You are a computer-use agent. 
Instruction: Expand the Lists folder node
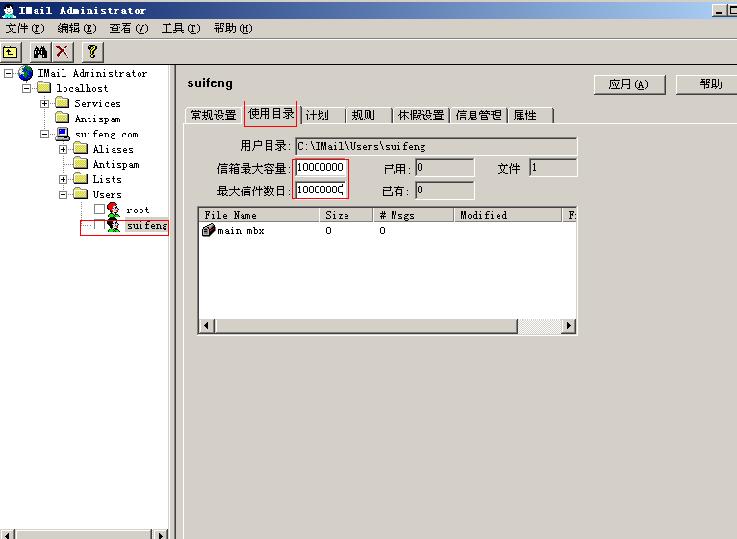(63, 179)
